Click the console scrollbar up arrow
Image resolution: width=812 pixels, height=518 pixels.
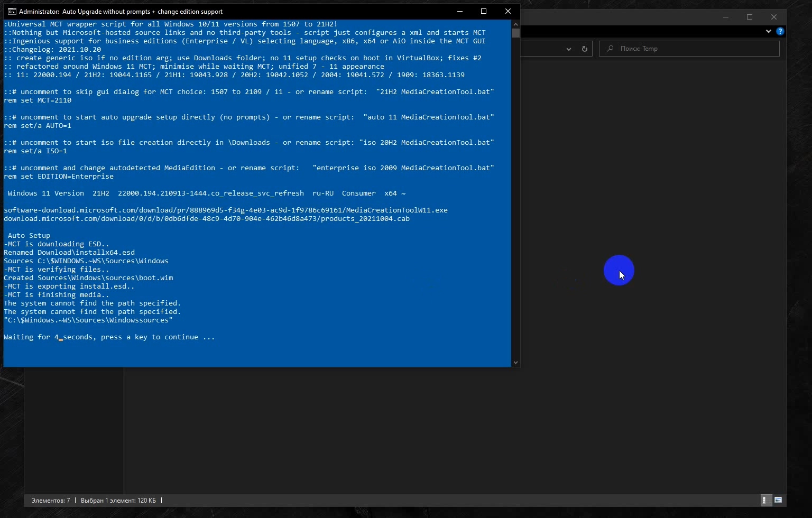tap(515, 24)
